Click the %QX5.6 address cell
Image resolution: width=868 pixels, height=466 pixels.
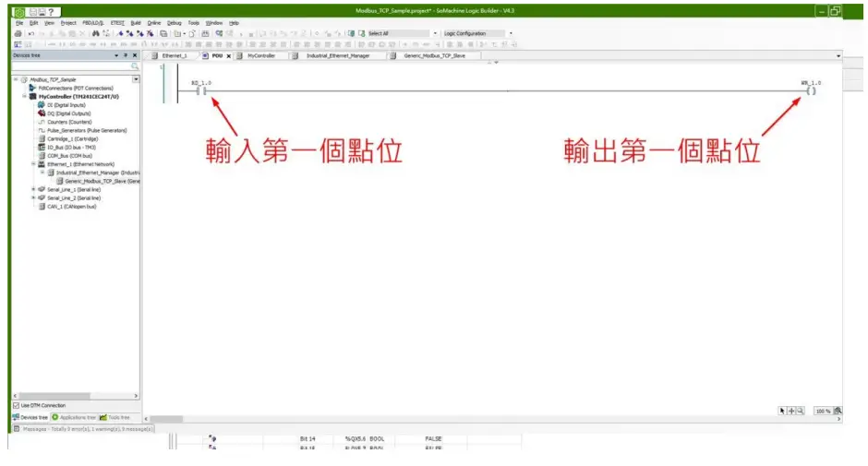(355, 438)
